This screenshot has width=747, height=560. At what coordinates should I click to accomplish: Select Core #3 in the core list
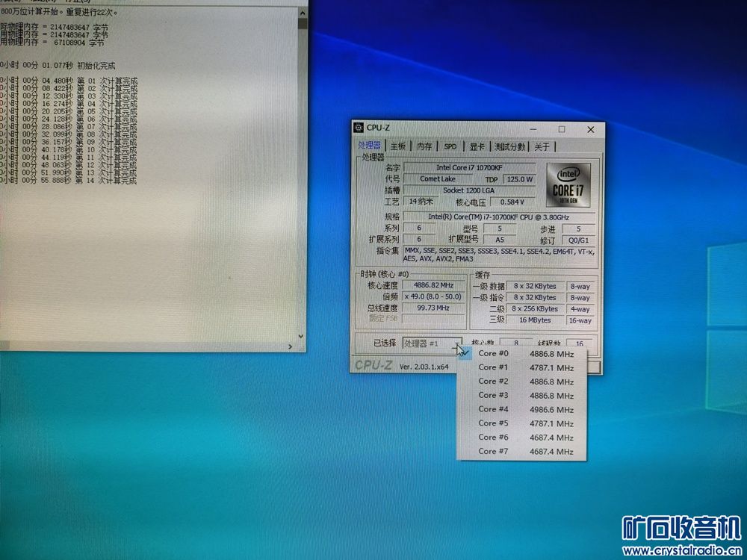(521, 396)
